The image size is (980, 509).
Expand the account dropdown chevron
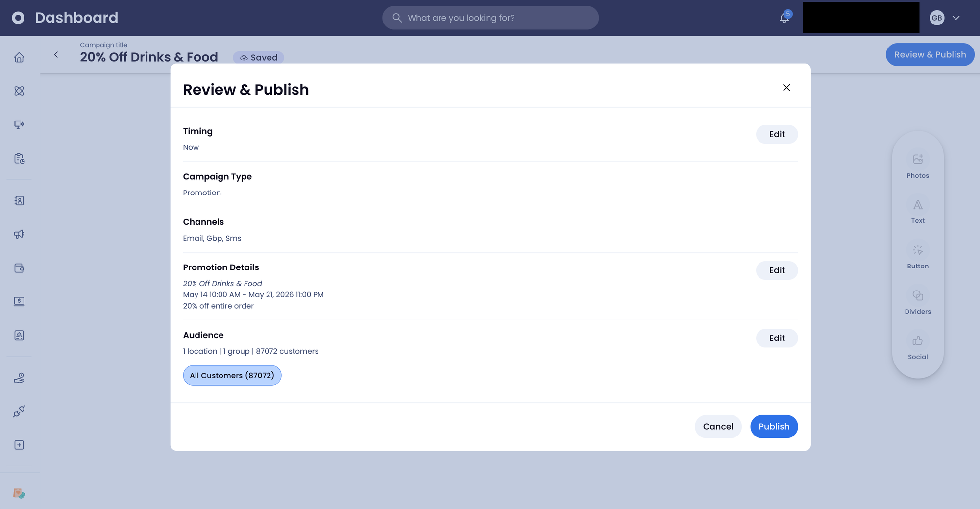[956, 18]
